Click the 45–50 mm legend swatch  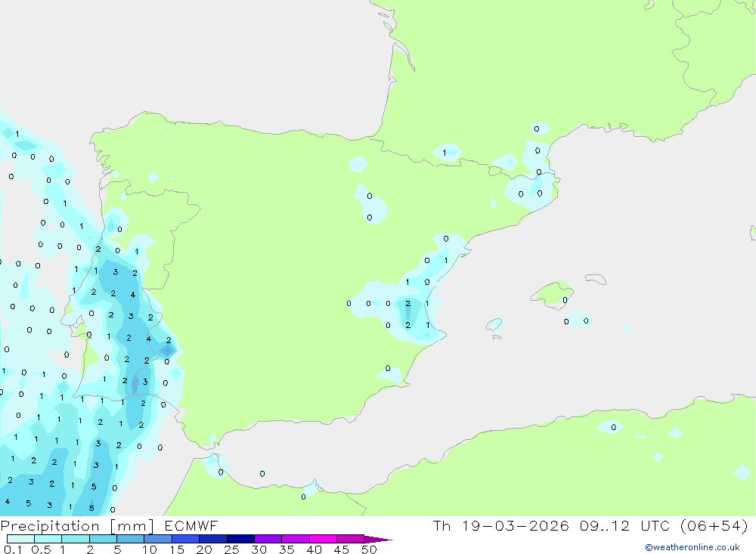pyautogui.click(x=351, y=539)
